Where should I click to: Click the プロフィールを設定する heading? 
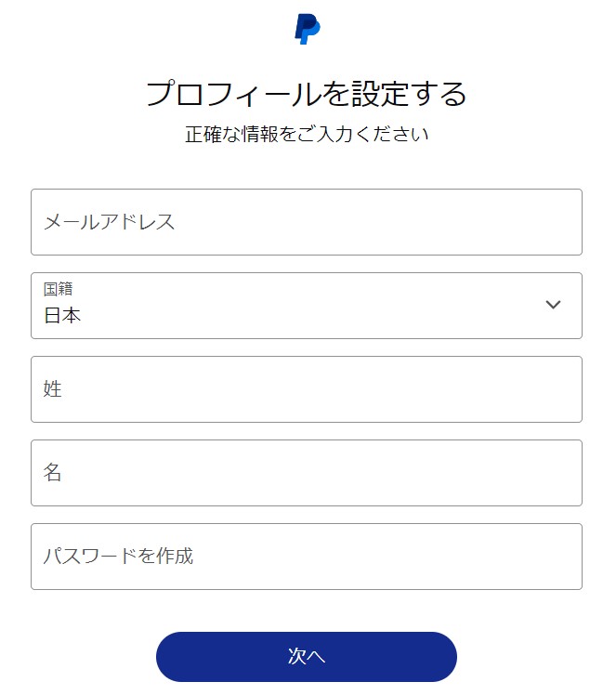[x=307, y=94]
